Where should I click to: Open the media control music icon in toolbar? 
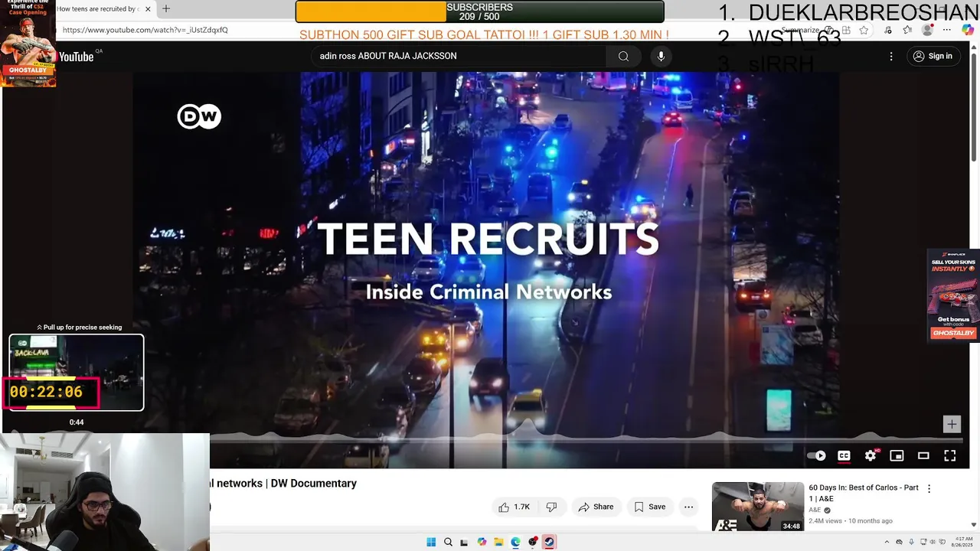click(888, 30)
